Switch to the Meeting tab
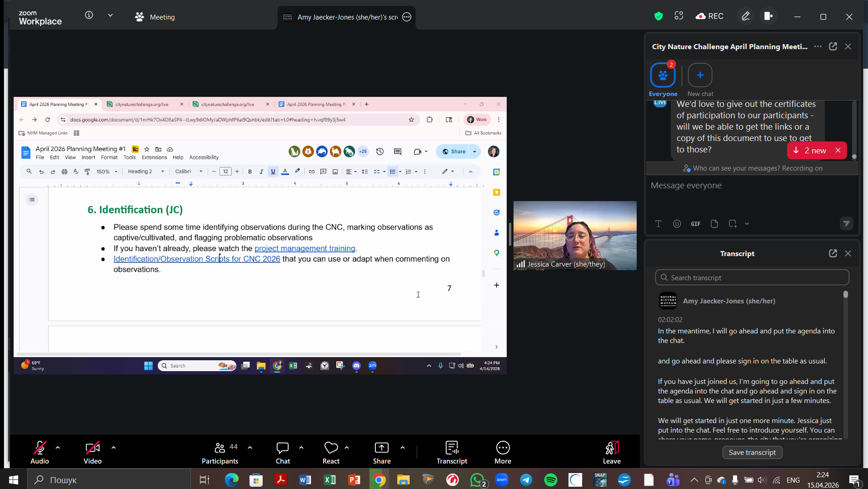Viewport: 868px width, 489px height. point(155,17)
